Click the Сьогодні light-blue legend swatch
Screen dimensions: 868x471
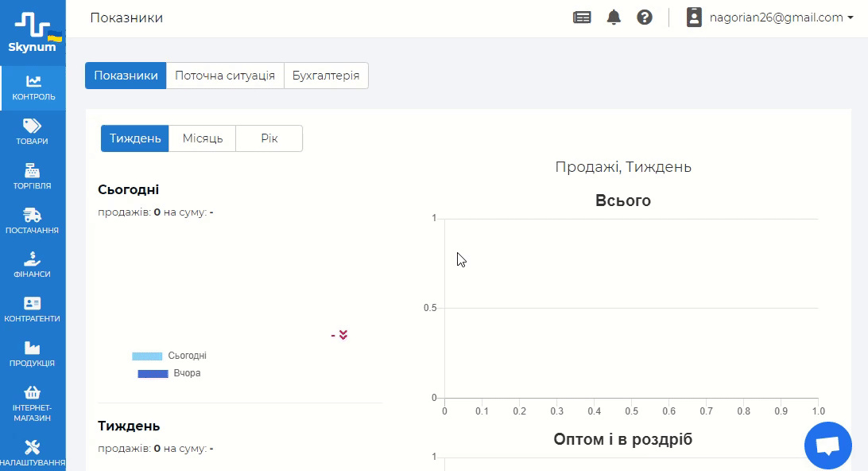tap(147, 356)
